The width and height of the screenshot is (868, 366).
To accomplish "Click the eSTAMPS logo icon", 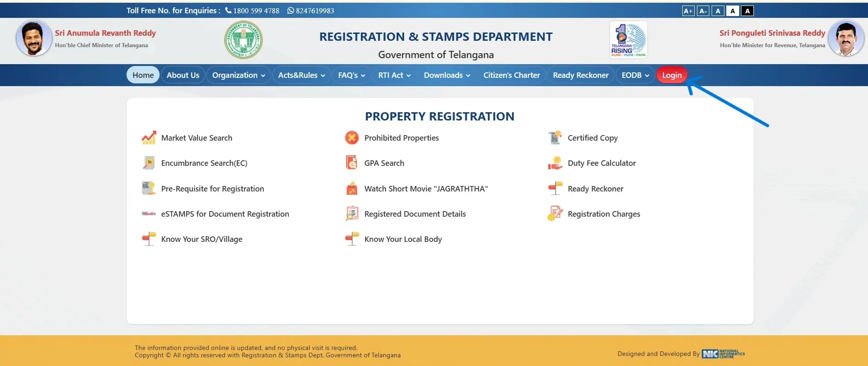I will click(149, 213).
